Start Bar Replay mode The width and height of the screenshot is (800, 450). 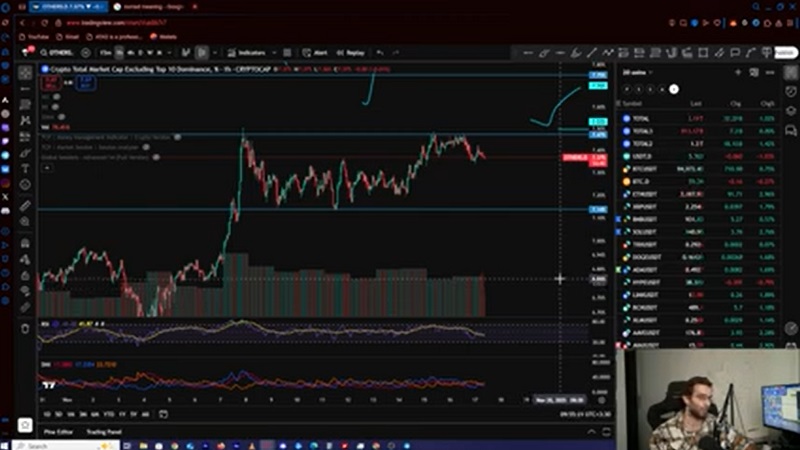[351, 52]
